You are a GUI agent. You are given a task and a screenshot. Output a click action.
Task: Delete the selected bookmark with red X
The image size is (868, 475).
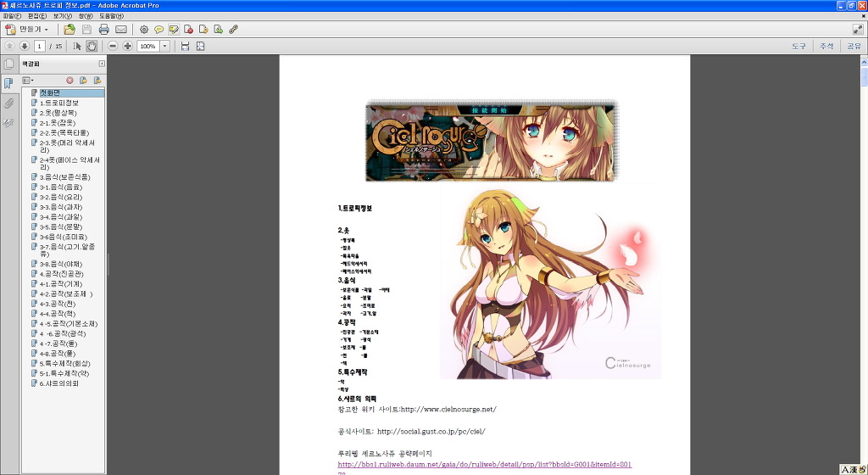point(70,80)
